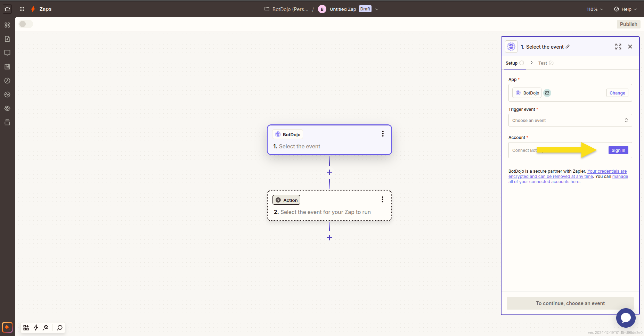Open the document icon in the left sidebar
Viewport: 644px width, 336px height.
tap(7, 39)
